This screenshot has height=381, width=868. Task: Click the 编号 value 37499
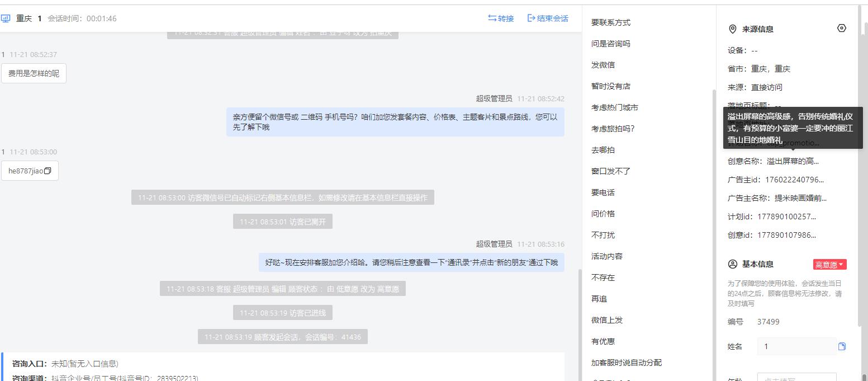click(x=768, y=322)
